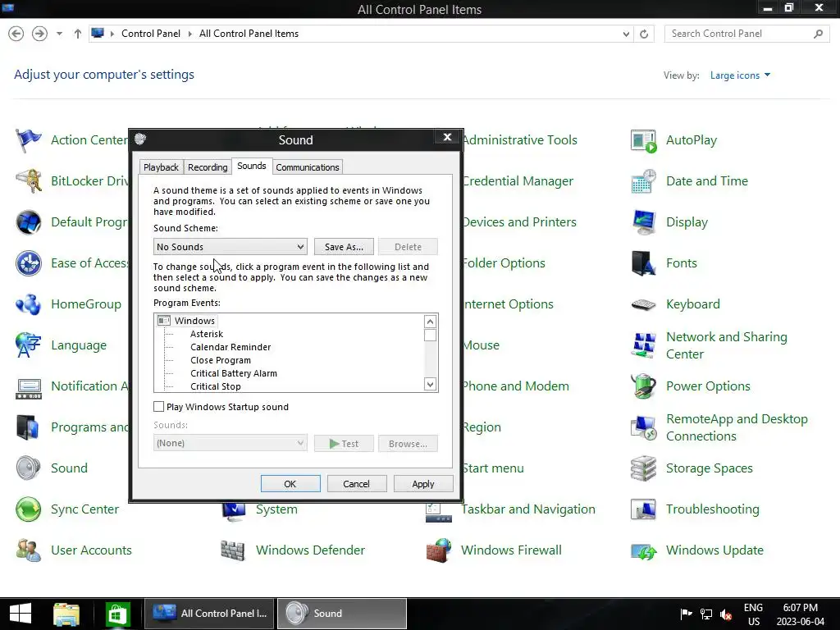Select Asterisk program event
840x630 pixels.
click(207, 334)
